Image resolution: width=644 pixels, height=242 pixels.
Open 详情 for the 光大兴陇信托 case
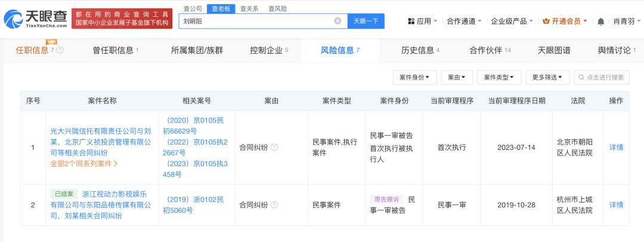pos(616,148)
